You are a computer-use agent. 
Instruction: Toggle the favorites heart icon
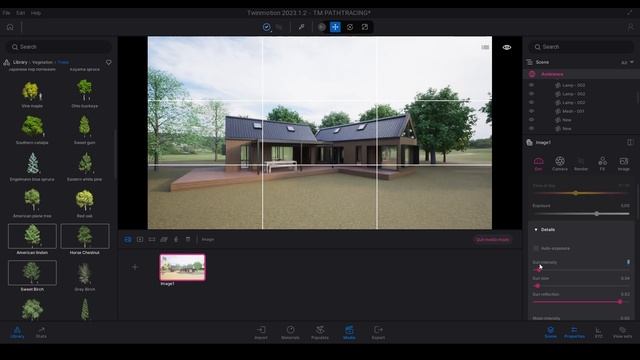(109, 62)
